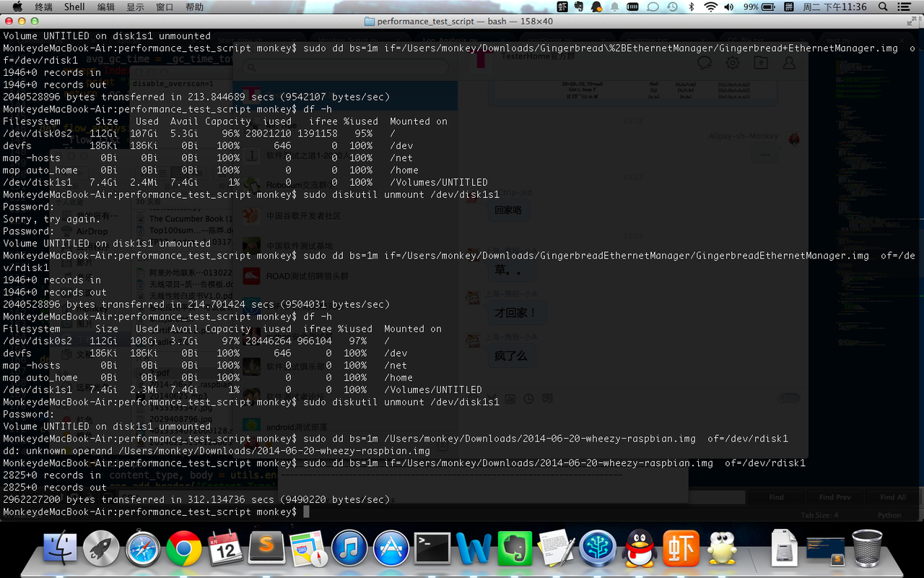This screenshot has height=578, width=924.
Task: Open the 显示 menu
Action: point(135,7)
